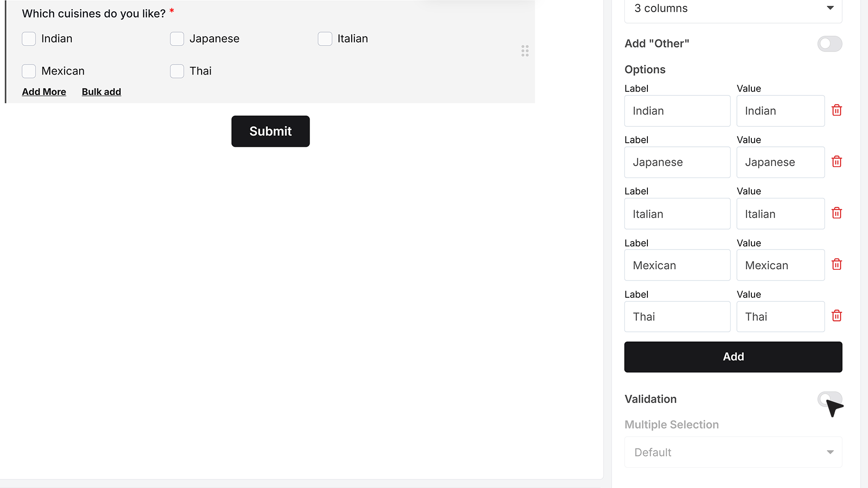Delete the Japanese option with trash icon
Screen dimensions: 868x488
click(837, 162)
